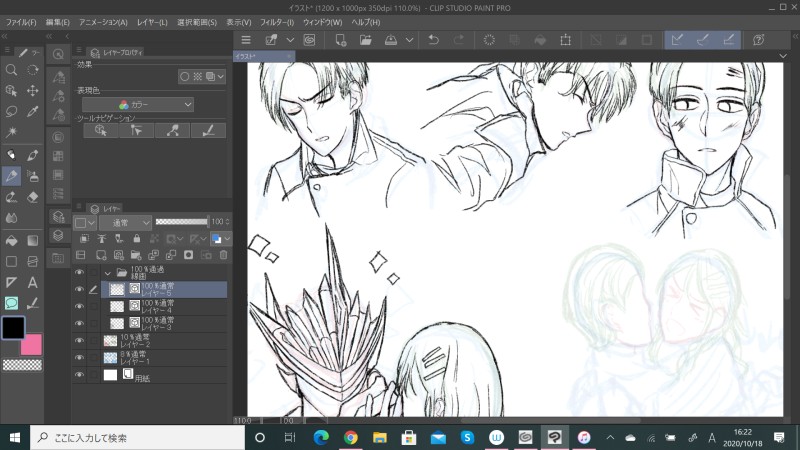The image size is (800, 450).
Task: Click New layer folder icon
Action: (x=136, y=255)
